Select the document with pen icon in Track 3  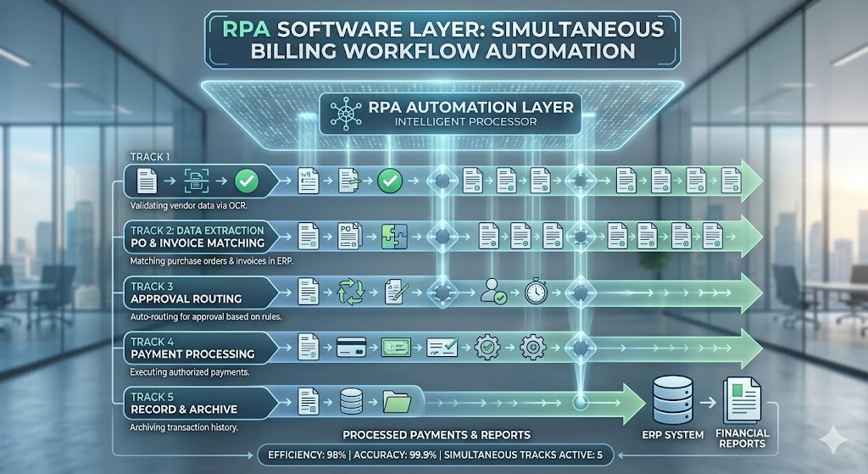click(397, 291)
